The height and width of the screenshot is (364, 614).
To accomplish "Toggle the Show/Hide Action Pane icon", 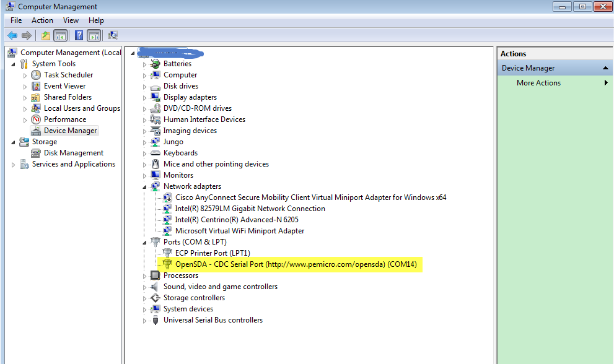I will (x=94, y=36).
